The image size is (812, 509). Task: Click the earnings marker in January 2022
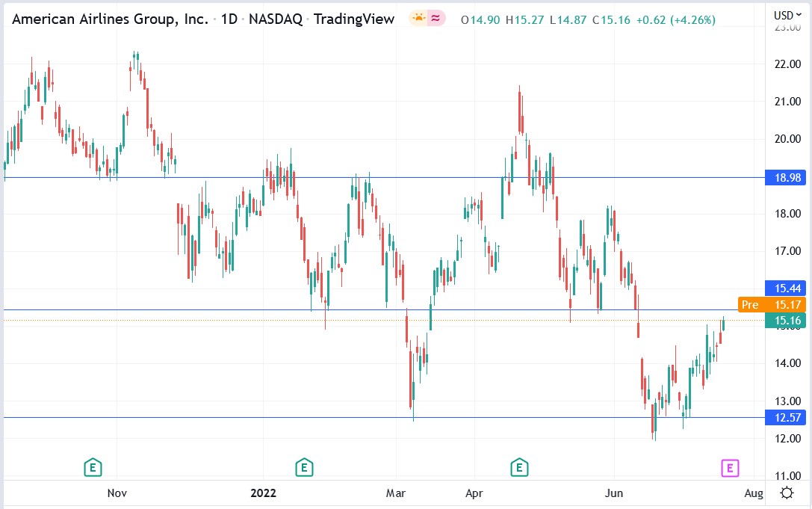click(x=304, y=468)
